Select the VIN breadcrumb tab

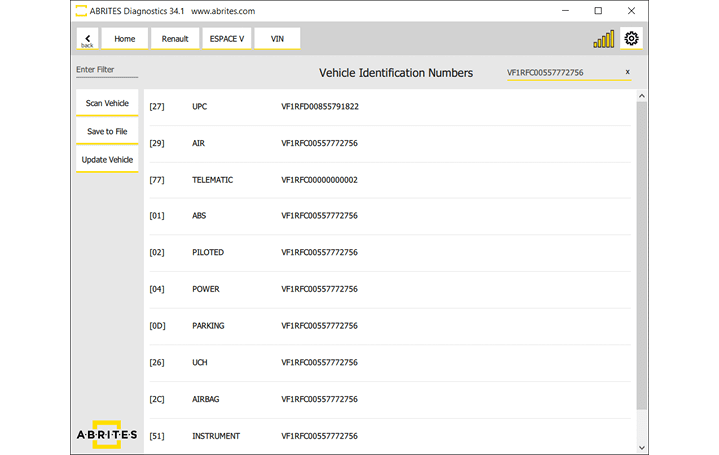point(277,39)
